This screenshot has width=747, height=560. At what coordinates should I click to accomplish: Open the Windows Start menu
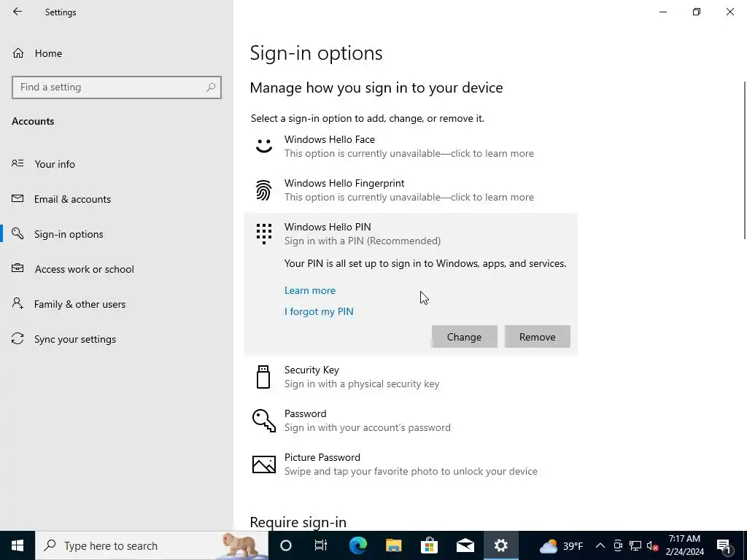point(18,545)
